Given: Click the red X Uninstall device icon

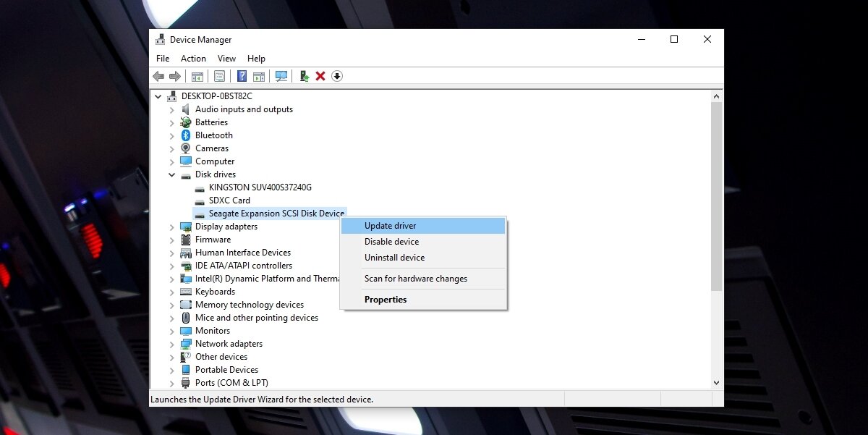Looking at the screenshot, I should (x=320, y=76).
